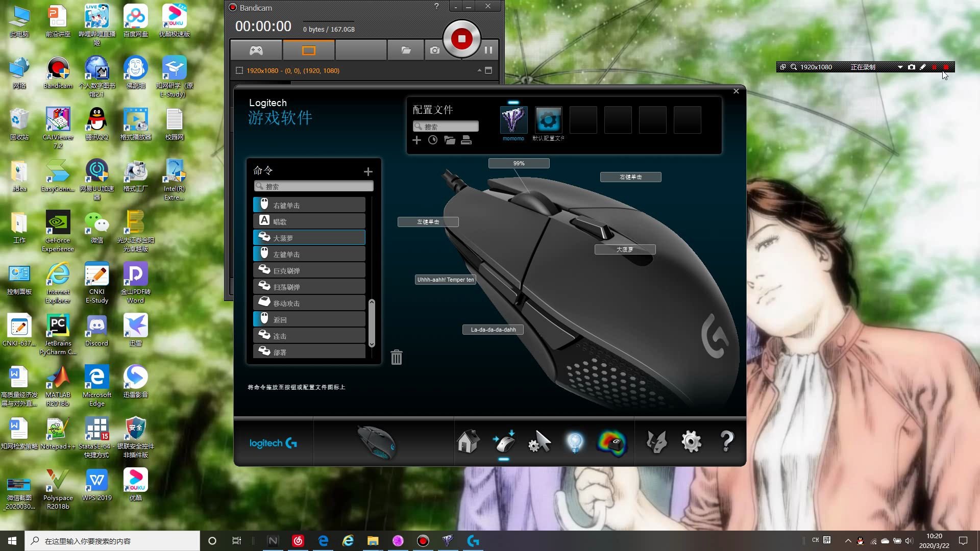
Task: Switch to Bandicam game recording mode tab
Action: pyautogui.click(x=256, y=50)
